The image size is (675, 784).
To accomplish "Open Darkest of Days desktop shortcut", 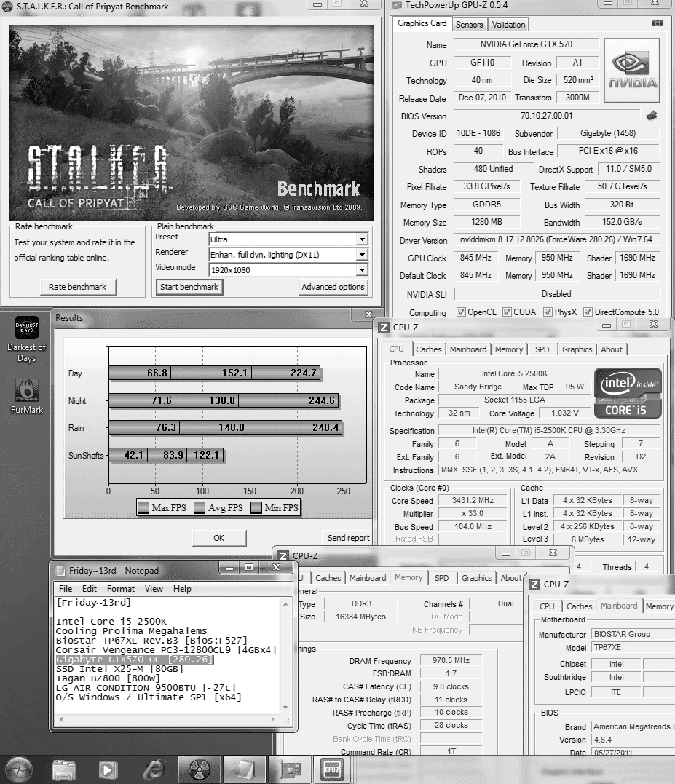I will tap(26, 339).
